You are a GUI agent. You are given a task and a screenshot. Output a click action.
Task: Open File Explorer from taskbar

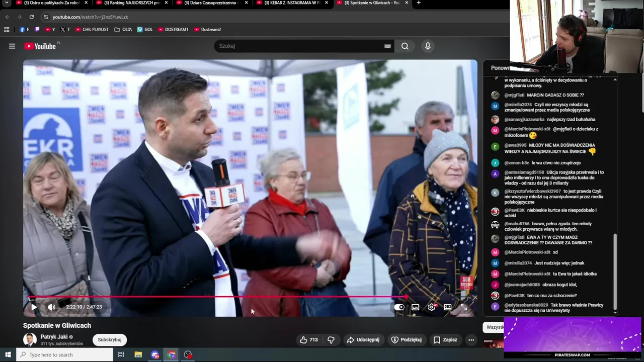tap(138, 355)
